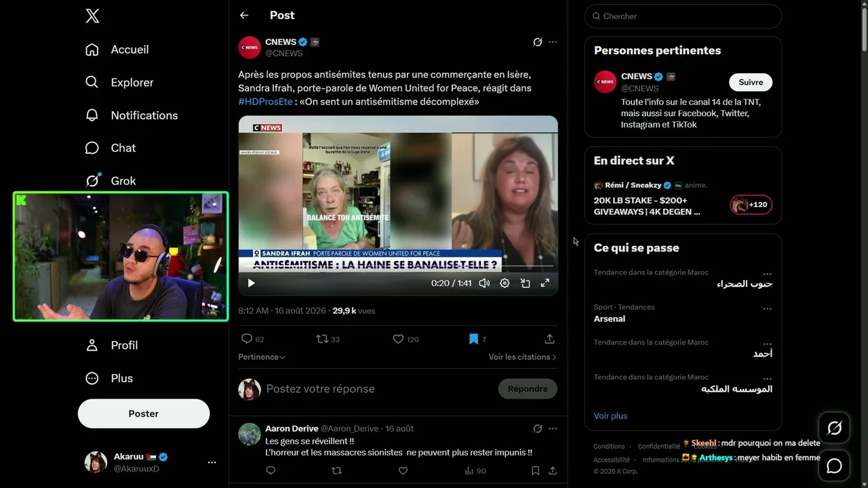Open Akaruu account menu dots
This screenshot has height=488, width=868.
point(212,462)
